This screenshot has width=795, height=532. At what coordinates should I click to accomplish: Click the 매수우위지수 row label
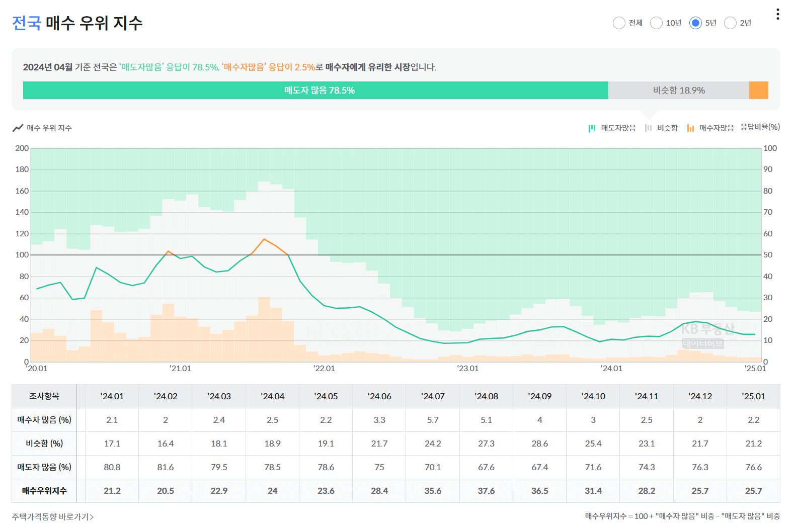point(44,491)
